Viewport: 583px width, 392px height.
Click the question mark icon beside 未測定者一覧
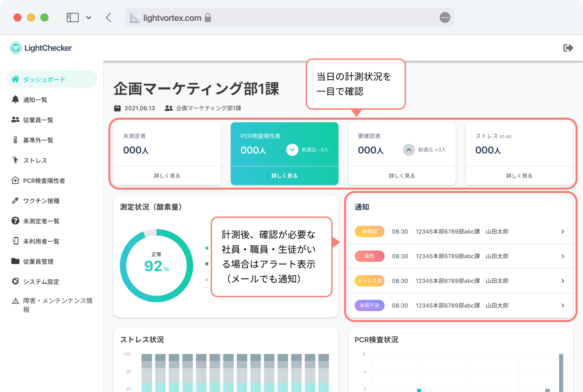(x=15, y=221)
